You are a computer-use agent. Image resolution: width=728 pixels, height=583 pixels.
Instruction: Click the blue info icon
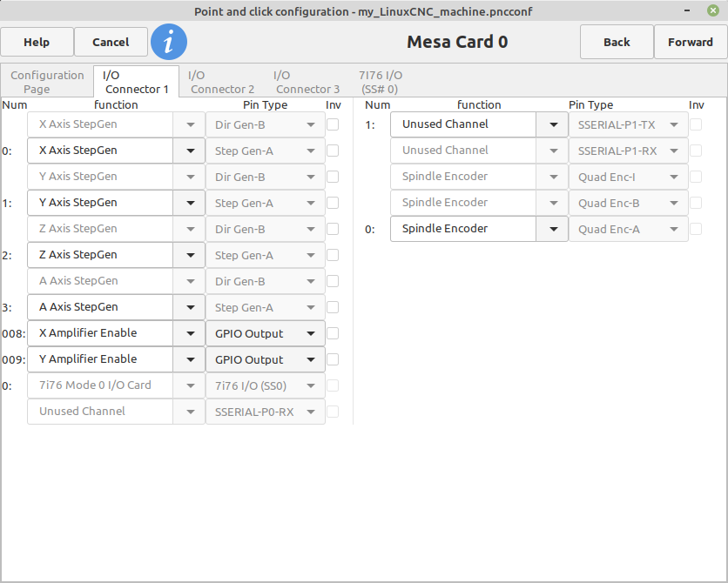pos(169,42)
